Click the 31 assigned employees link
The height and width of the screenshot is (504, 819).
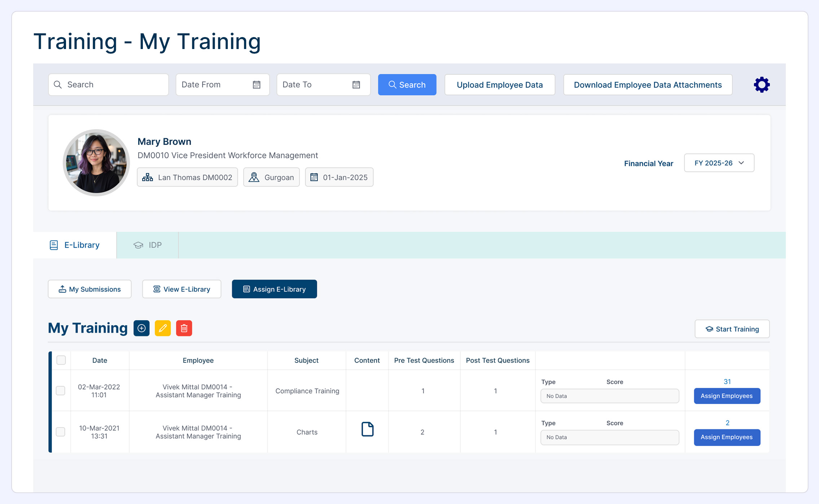pyautogui.click(x=727, y=381)
